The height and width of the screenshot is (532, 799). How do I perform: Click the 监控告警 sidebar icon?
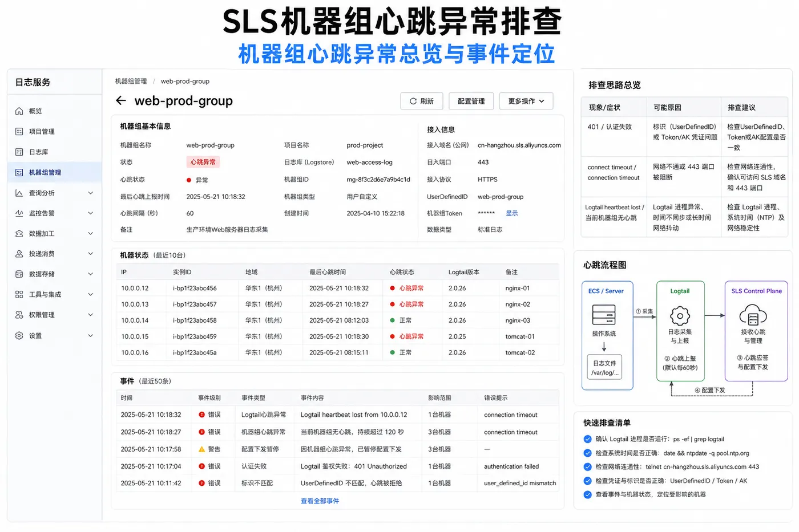[x=19, y=213]
